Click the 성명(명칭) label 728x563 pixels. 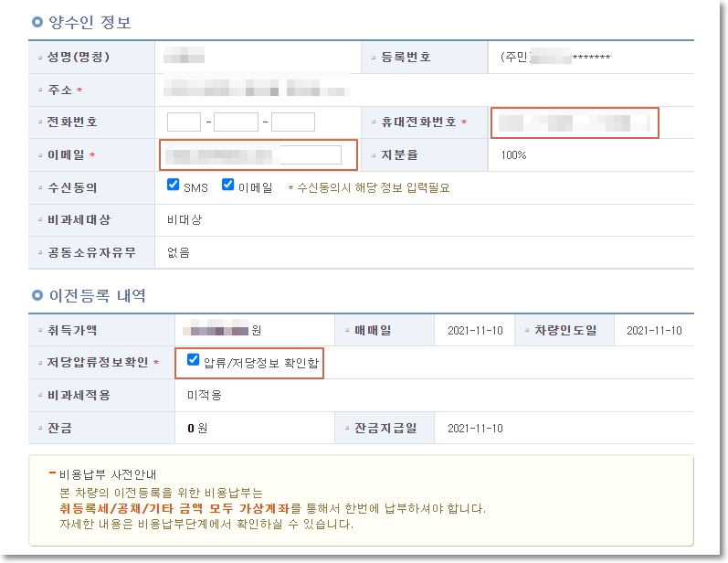pos(79,57)
